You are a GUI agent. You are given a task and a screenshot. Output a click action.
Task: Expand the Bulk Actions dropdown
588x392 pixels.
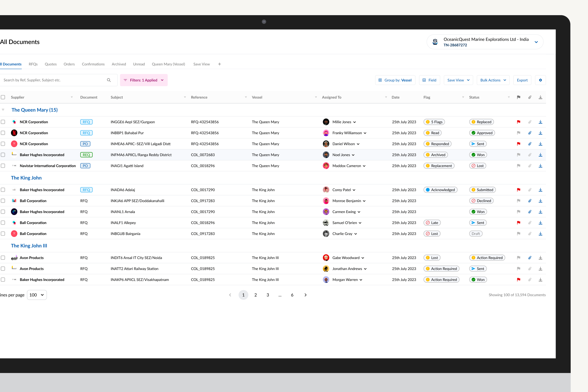pos(493,80)
